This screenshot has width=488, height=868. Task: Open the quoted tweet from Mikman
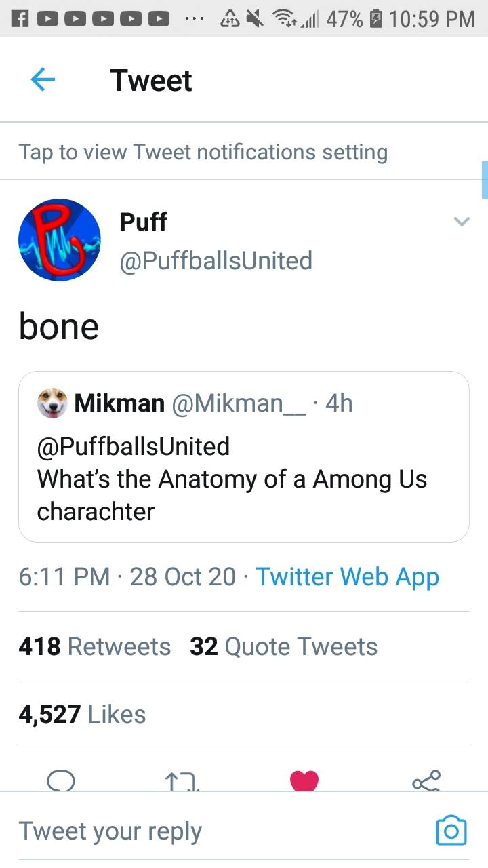[x=244, y=479]
